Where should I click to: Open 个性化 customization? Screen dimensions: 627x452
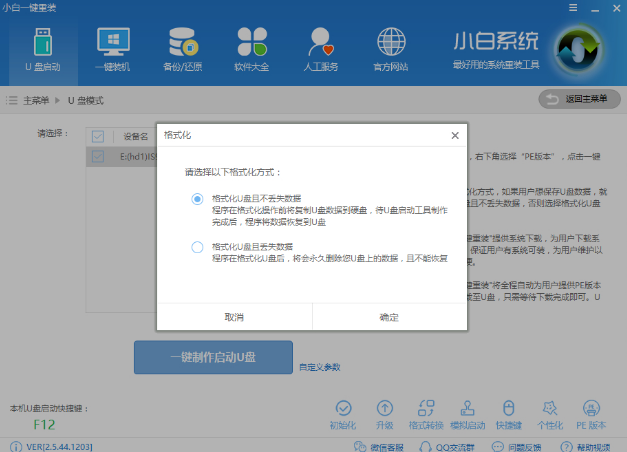550,413
